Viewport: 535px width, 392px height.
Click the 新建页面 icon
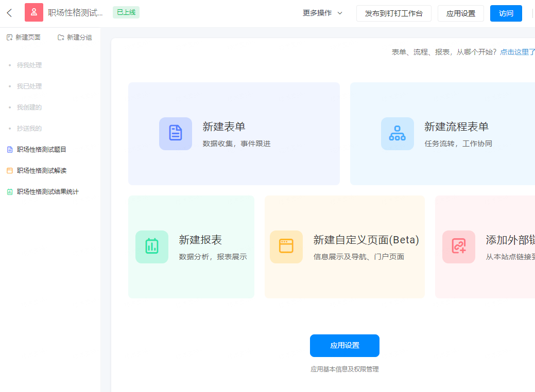click(x=10, y=38)
